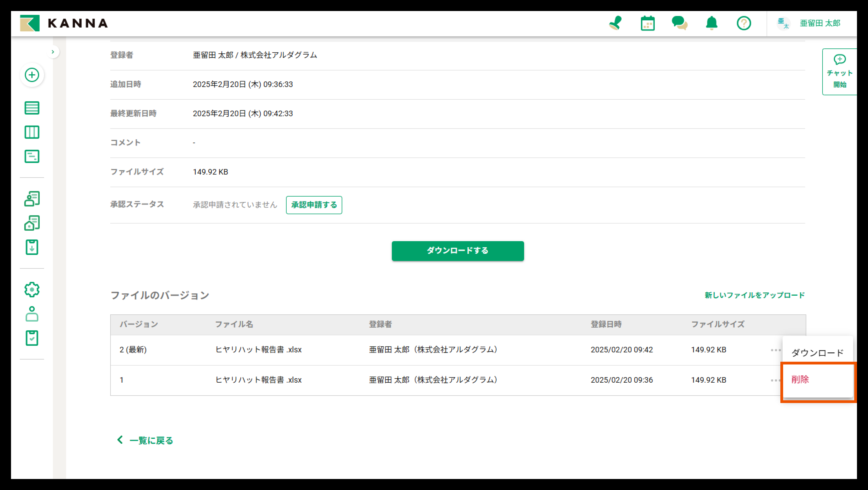
Task: Click the back chevron beside 一覧に戻る
Action: (120, 440)
